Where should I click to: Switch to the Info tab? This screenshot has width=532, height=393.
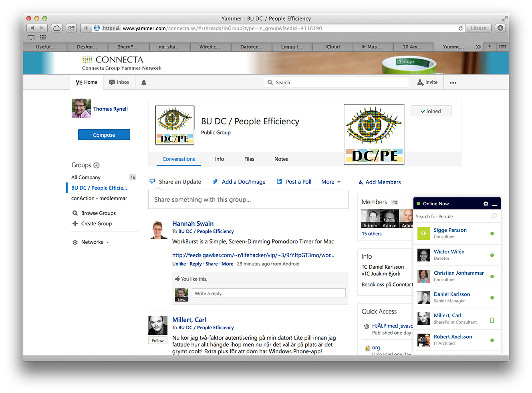click(x=220, y=159)
